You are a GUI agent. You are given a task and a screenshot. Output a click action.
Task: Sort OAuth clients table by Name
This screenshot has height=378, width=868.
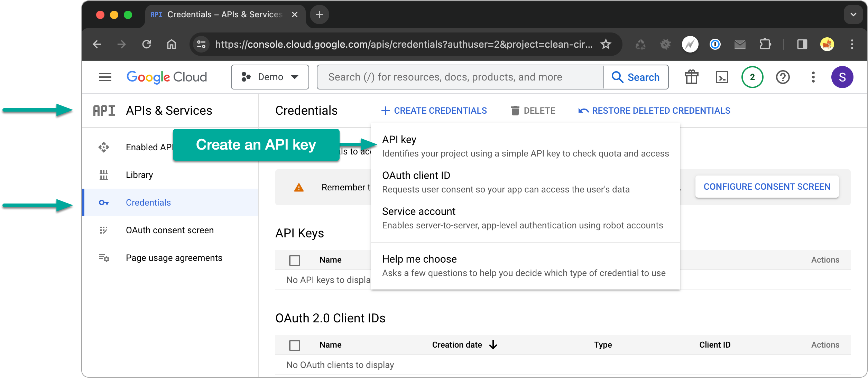[330, 345]
